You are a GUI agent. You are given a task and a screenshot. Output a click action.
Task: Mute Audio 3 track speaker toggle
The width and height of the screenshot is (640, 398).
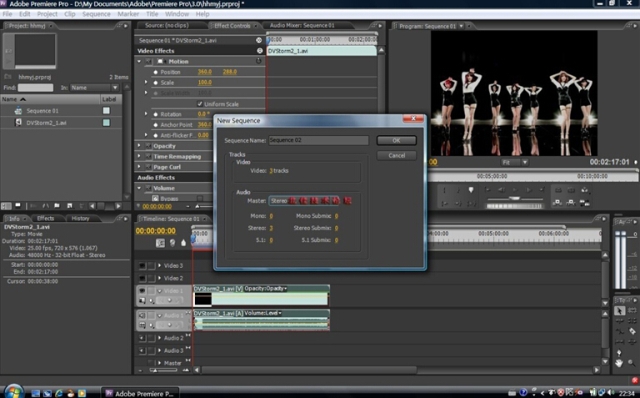pos(142,351)
